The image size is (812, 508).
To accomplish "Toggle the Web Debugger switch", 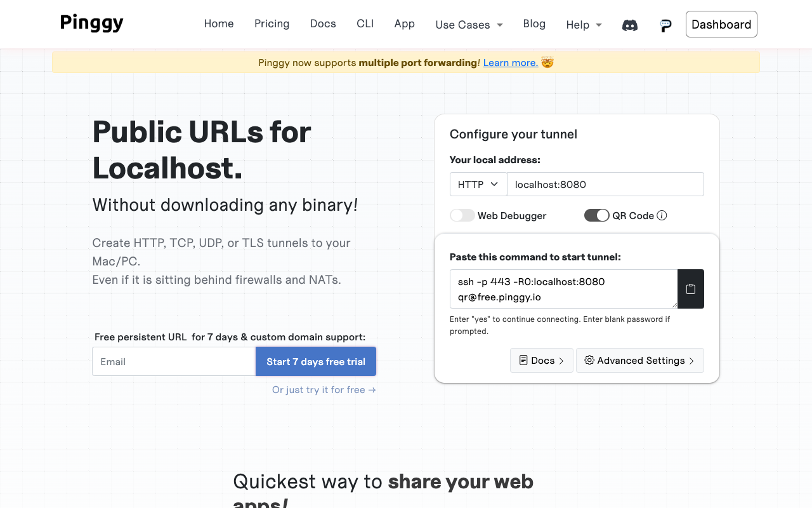I will 462,215.
